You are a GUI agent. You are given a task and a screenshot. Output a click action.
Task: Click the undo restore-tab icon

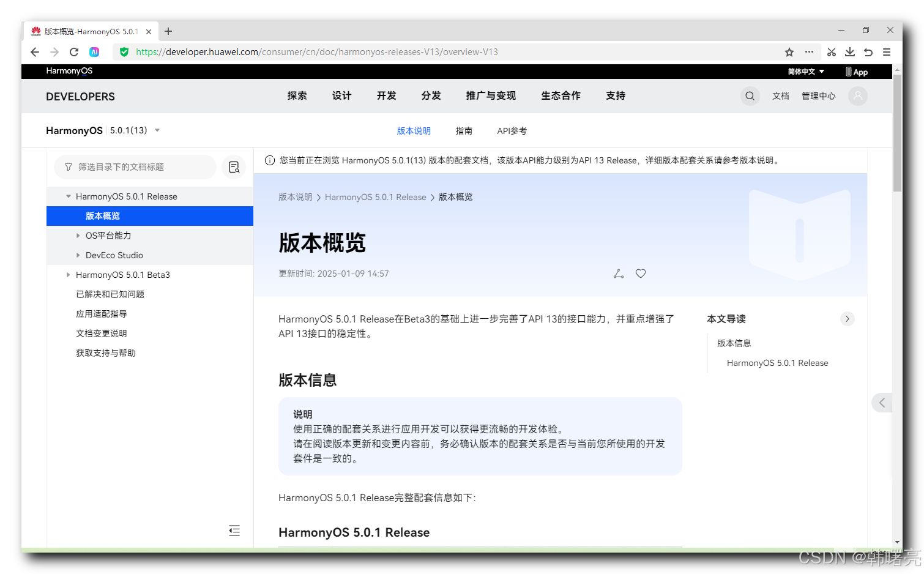click(868, 52)
